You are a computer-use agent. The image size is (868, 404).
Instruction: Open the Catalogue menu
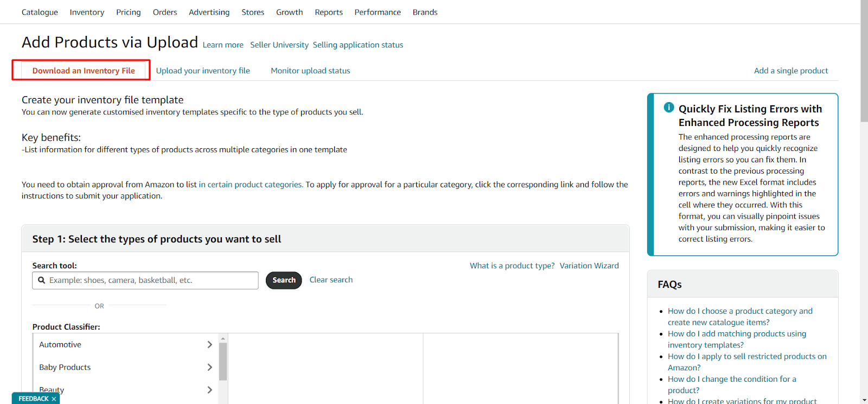pos(40,12)
